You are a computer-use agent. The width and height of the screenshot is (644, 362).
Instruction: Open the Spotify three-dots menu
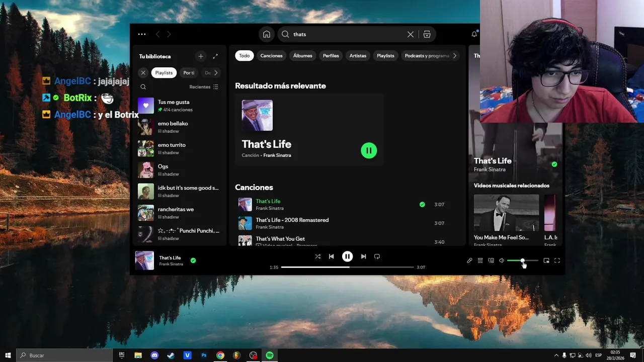pos(142,34)
